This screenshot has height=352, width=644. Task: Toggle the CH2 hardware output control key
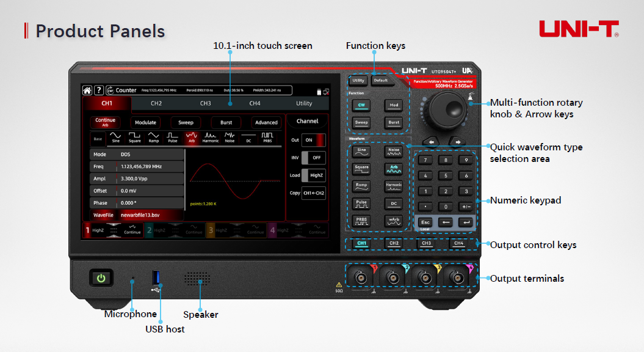pos(394,243)
